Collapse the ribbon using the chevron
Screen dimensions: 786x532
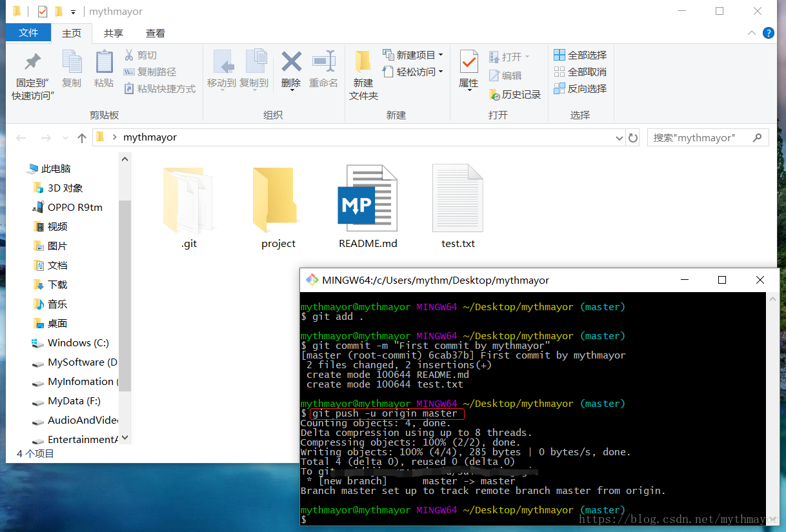(x=752, y=33)
